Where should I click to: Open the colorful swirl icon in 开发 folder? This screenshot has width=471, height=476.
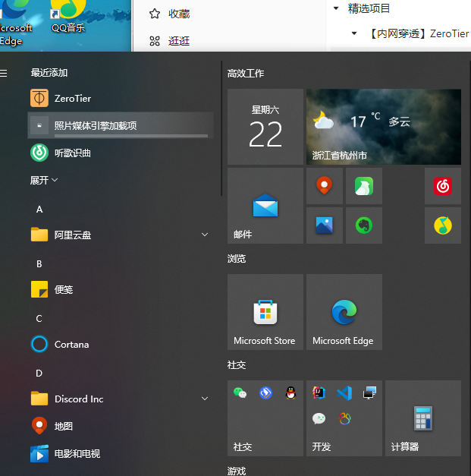coord(344,418)
